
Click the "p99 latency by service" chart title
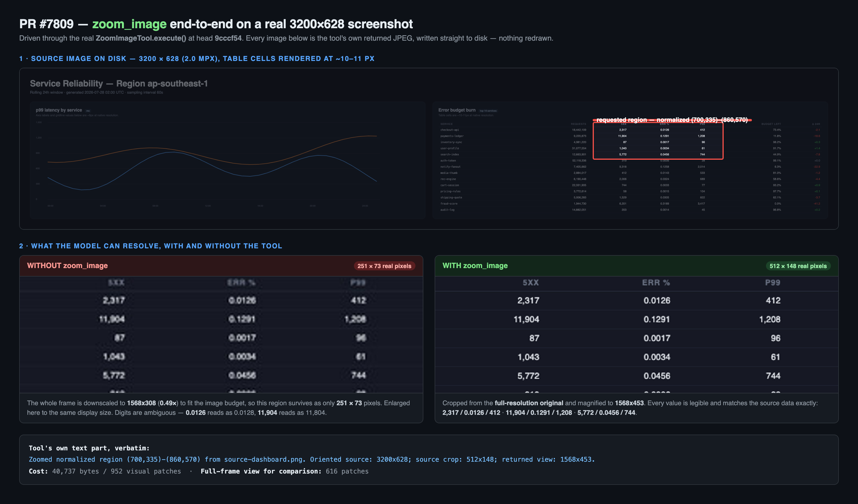click(59, 110)
